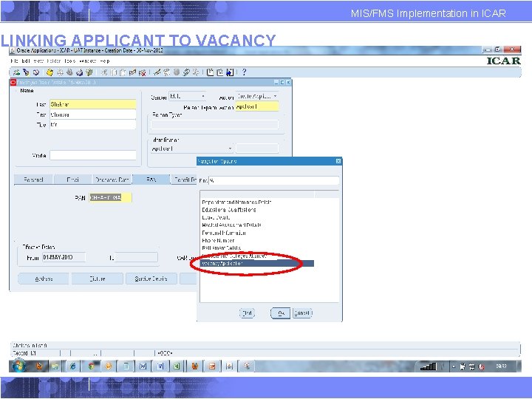The image size is (532, 399).
Task: Click the network signal tray icon
Action: coord(428,366)
